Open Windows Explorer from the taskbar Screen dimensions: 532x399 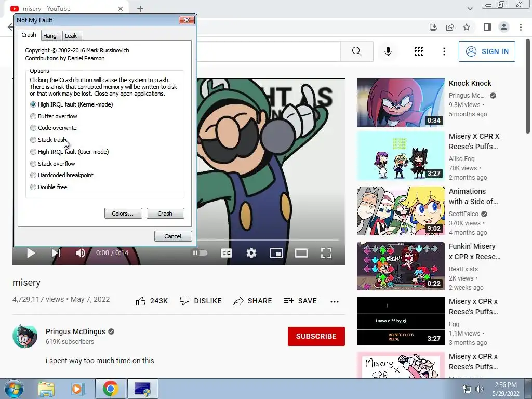click(46, 389)
